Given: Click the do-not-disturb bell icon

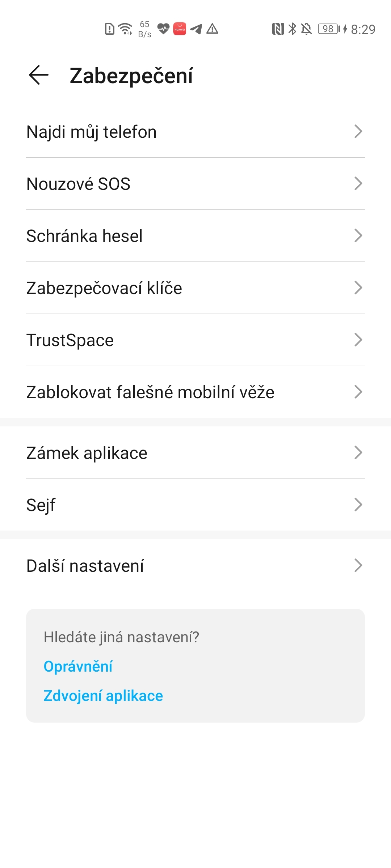Looking at the screenshot, I should coord(306,28).
